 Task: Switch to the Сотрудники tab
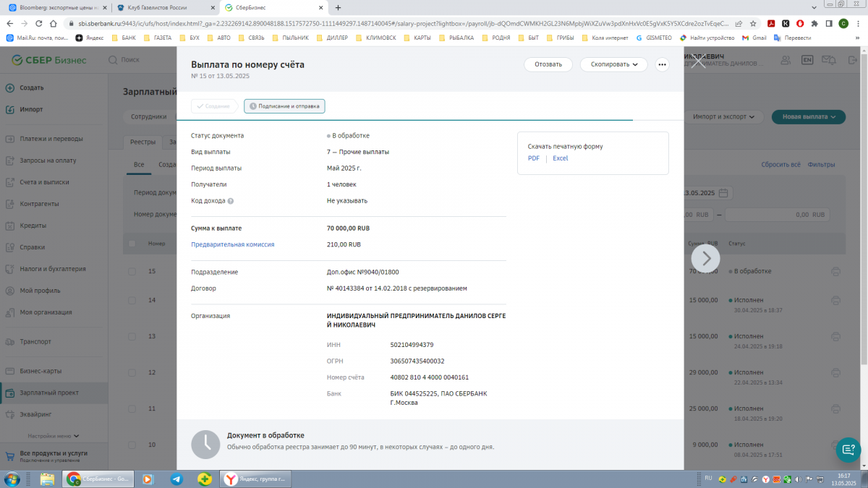pos(148,116)
